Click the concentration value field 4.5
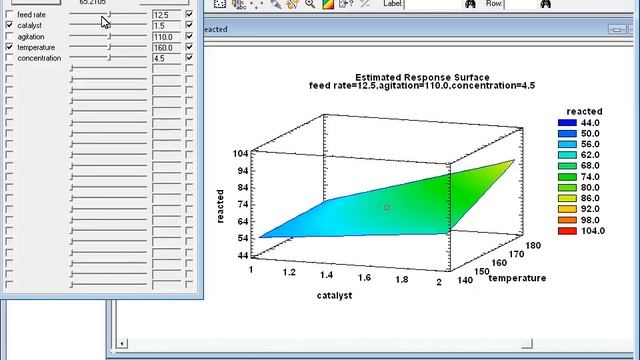640x360 pixels. [167, 58]
